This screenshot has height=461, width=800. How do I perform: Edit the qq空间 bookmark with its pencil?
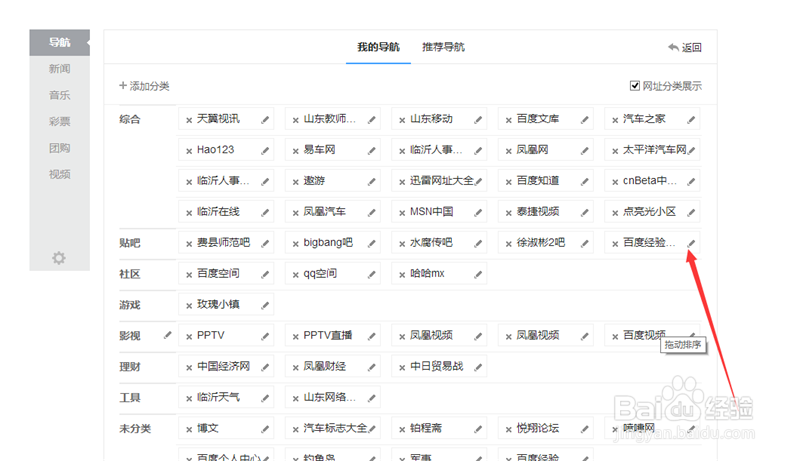(372, 274)
